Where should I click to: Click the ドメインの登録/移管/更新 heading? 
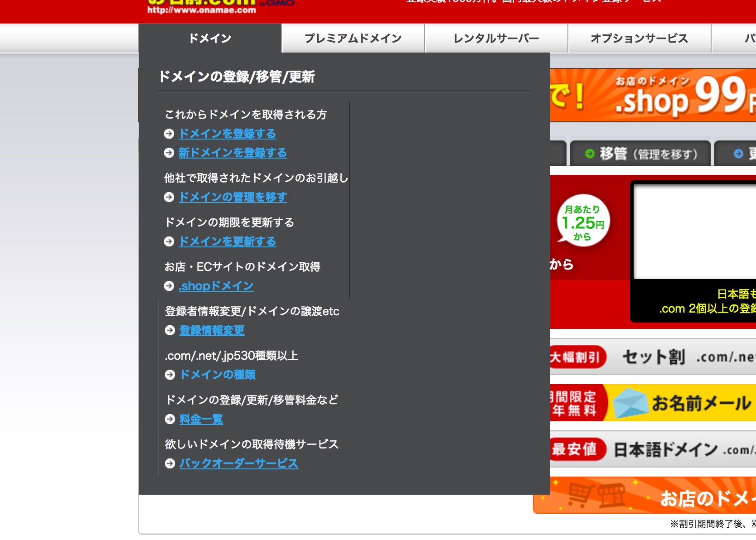point(237,77)
